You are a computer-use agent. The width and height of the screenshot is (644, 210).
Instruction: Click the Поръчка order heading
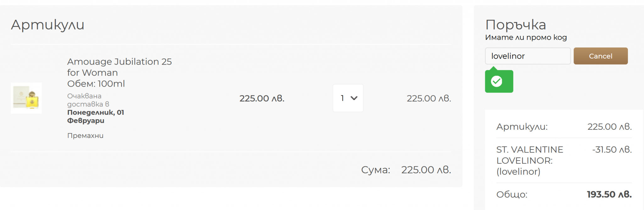[x=516, y=25]
